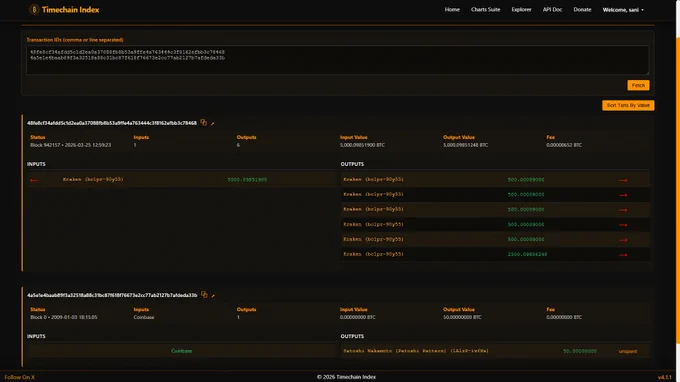Click the v4.1.1 version label

click(664, 377)
